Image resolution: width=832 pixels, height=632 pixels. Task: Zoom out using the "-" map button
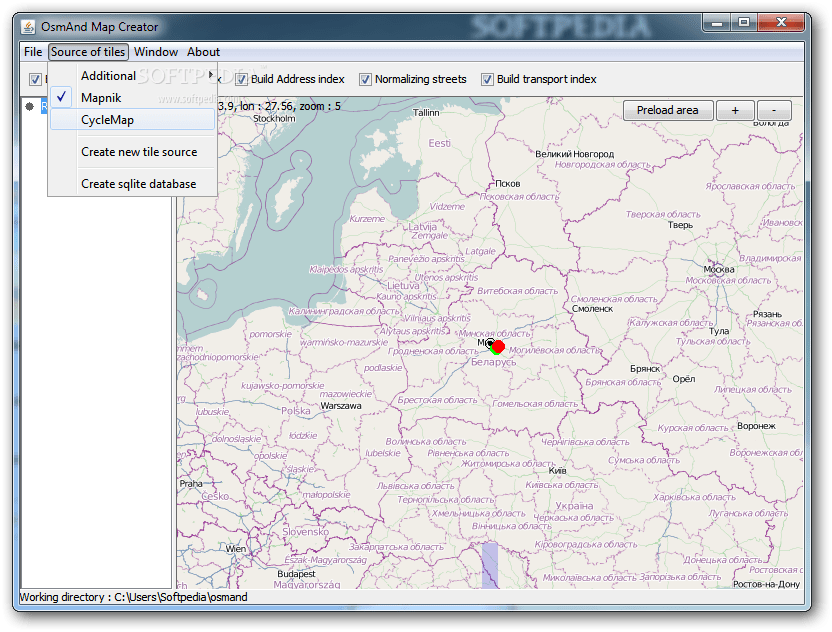tap(772, 110)
